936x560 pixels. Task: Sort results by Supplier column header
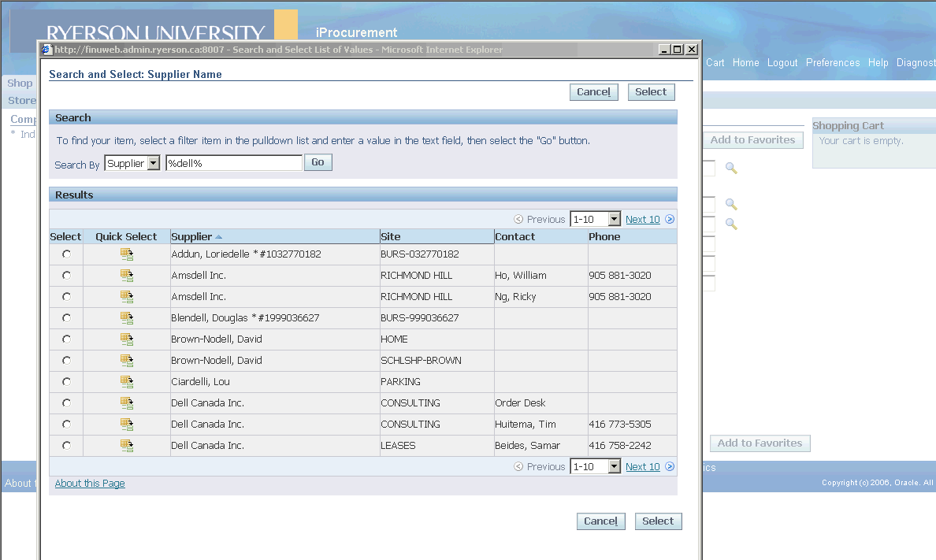click(191, 237)
